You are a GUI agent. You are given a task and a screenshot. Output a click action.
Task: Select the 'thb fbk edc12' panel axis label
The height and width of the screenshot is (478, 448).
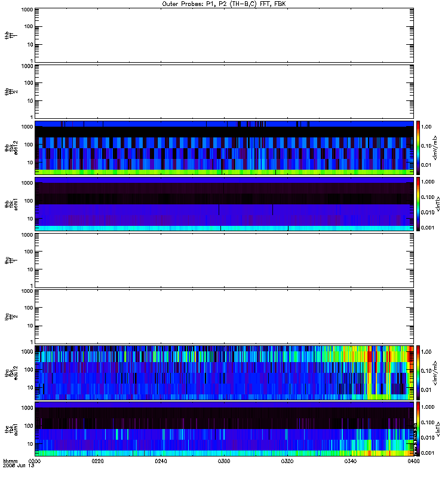coord(11,148)
